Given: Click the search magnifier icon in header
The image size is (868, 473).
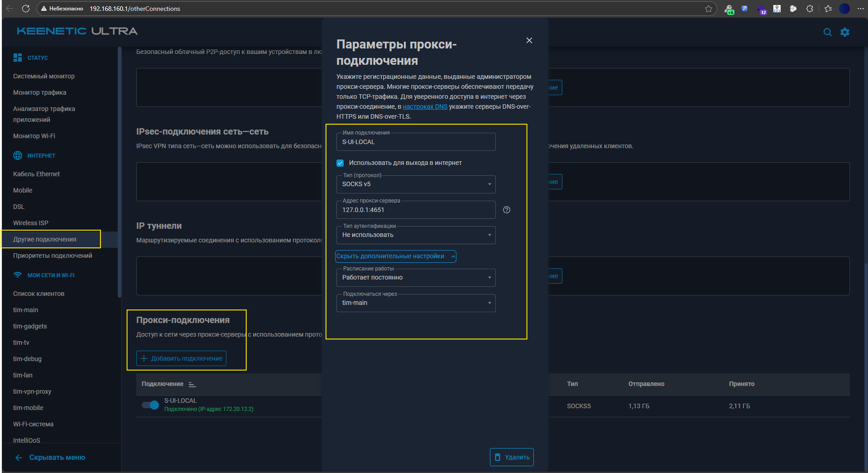Looking at the screenshot, I should click(x=827, y=32).
